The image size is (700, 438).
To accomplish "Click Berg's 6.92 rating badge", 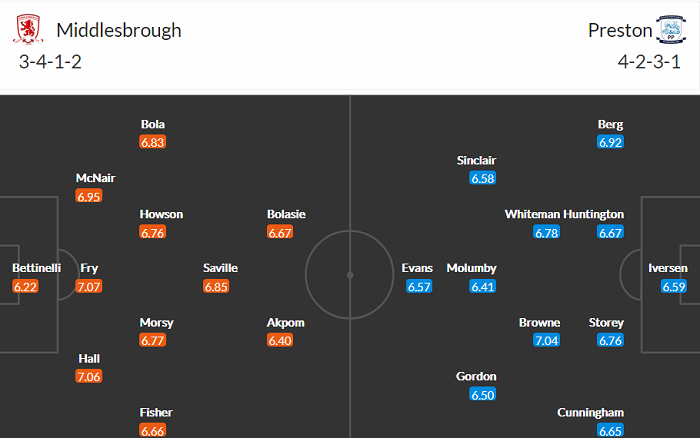I will 610,143.
